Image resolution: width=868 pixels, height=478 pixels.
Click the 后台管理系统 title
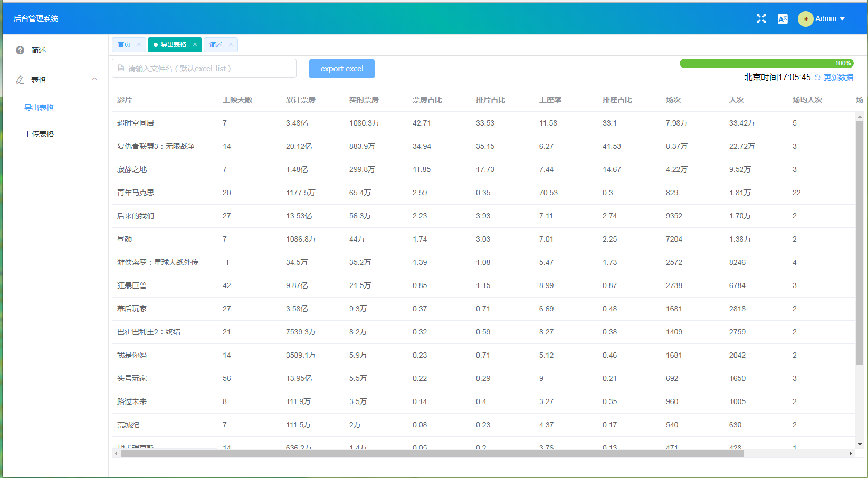(x=36, y=19)
